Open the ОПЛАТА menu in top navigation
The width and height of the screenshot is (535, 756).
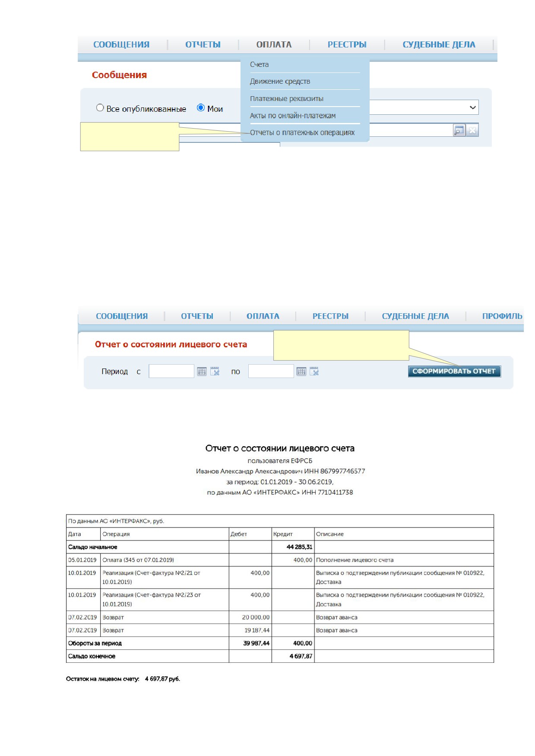pos(274,44)
